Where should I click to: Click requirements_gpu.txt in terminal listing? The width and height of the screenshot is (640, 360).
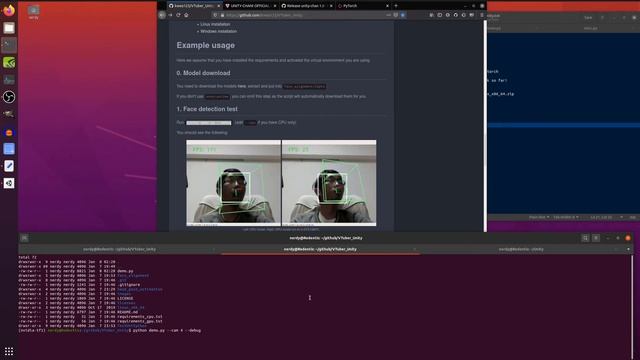[x=140, y=321]
